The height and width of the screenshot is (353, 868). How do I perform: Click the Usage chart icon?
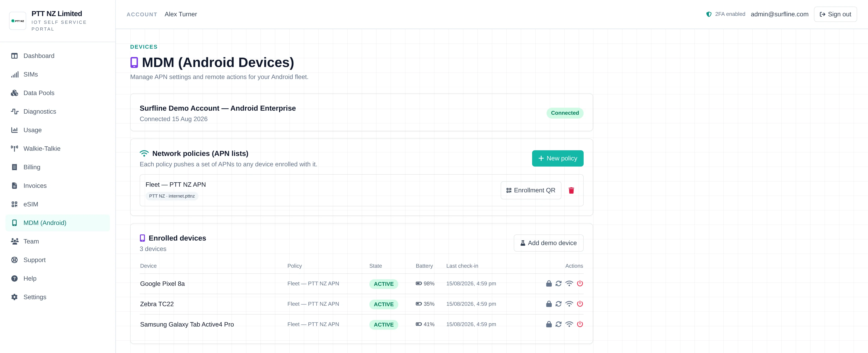[14, 130]
